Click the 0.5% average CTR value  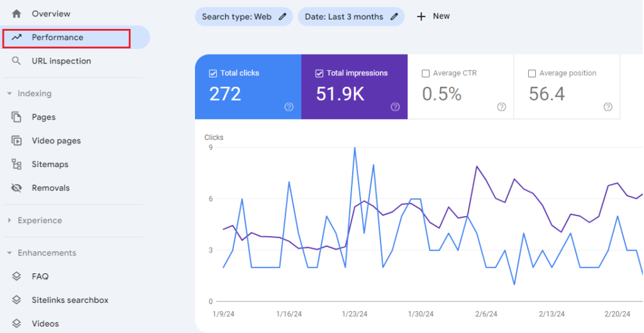(x=442, y=94)
